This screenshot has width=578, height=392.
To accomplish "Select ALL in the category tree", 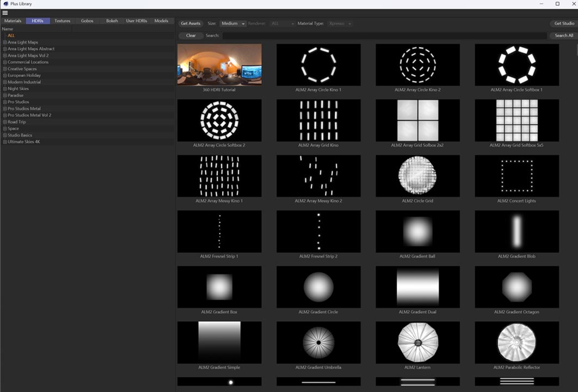I will click(11, 36).
